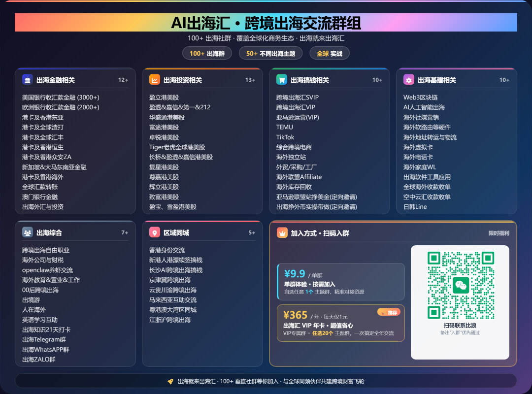Click the 全球 实战 pill badge
532x394 pixels.
click(330, 53)
